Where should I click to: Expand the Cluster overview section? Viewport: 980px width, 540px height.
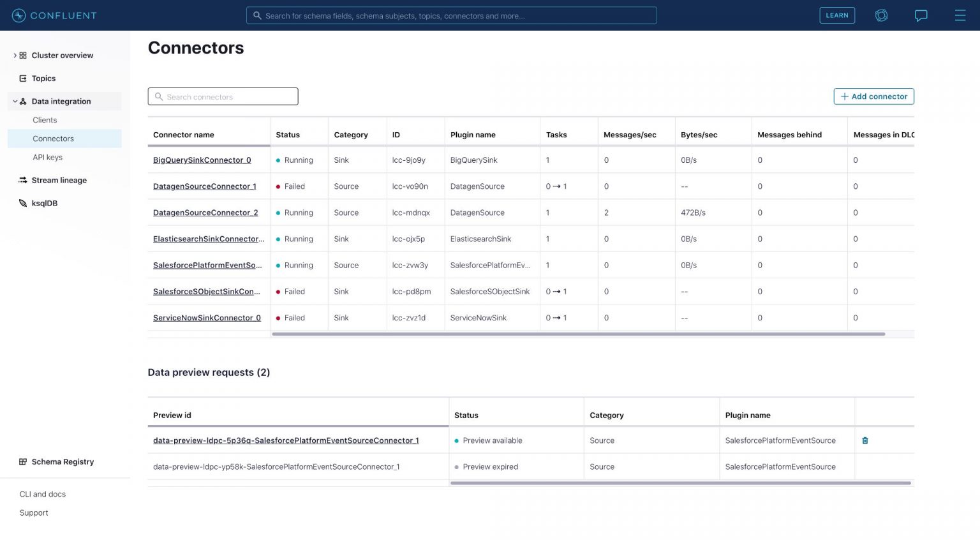point(15,56)
